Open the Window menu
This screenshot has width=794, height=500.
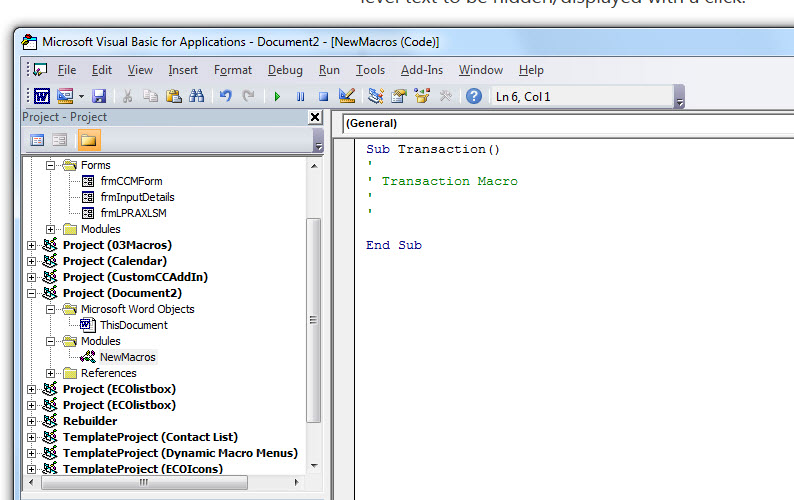coord(481,70)
